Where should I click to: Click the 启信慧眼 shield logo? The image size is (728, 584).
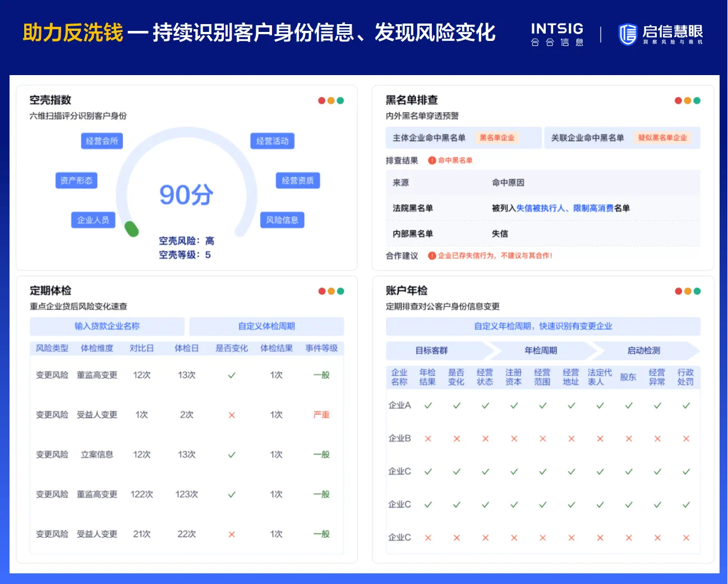coord(628,34)
